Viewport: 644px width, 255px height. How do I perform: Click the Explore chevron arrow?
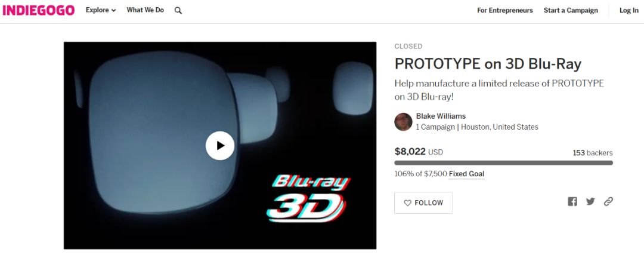[x=113, y=11]
